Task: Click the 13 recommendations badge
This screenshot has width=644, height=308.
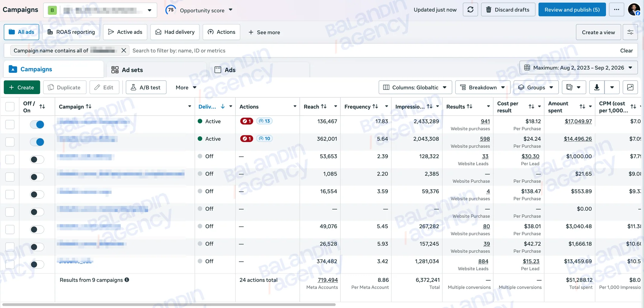Action: tap(264, 121)
